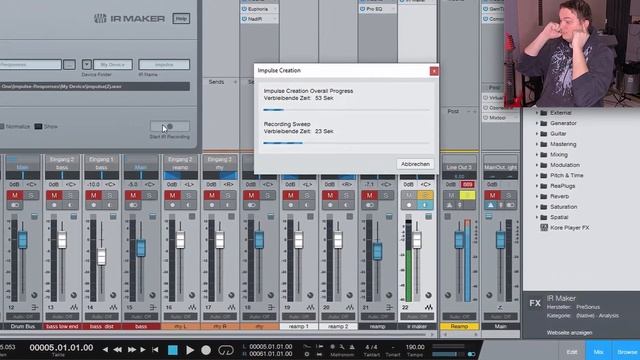This screenshot has height=360, width=640.
Task: Arm record on channel 16 rhy L
Action: [172, 205]
